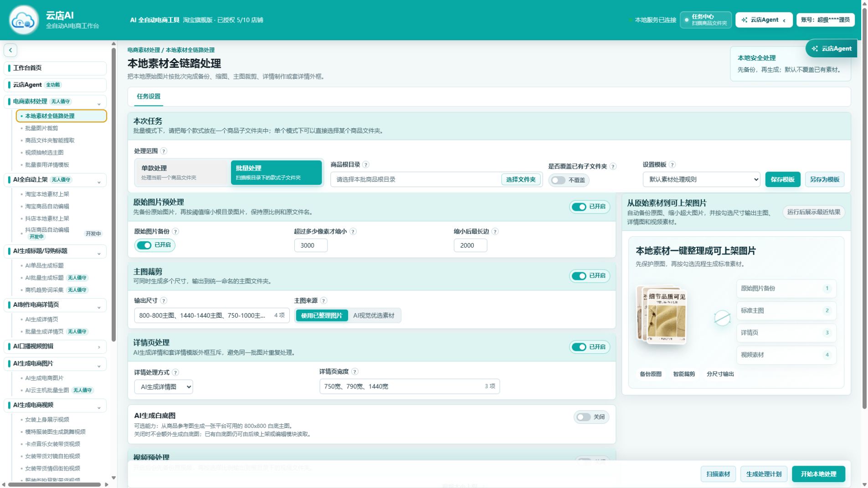The image size is (868, 488).
Task: Open the AI生成详情图 method dropdown
Action: coord(164,387)
